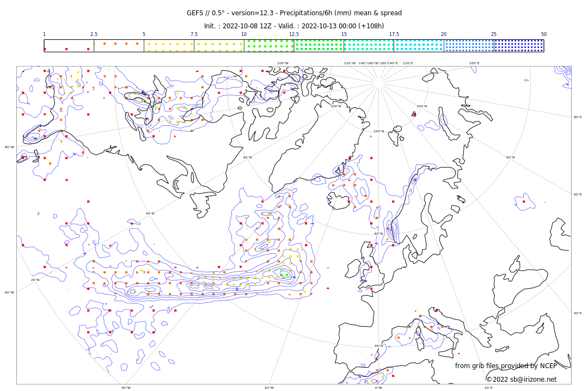This screenshot has width=588, height=391.
Task: Click the legend value label 12.5
Action: pyautogui.click(x=294, y=34)
